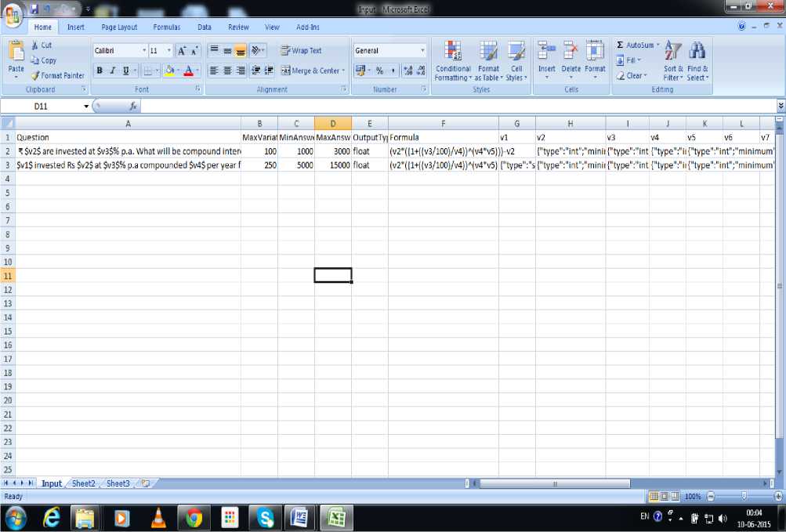Toggle align text left
The image size is (786, 532).
coord(214,71)
